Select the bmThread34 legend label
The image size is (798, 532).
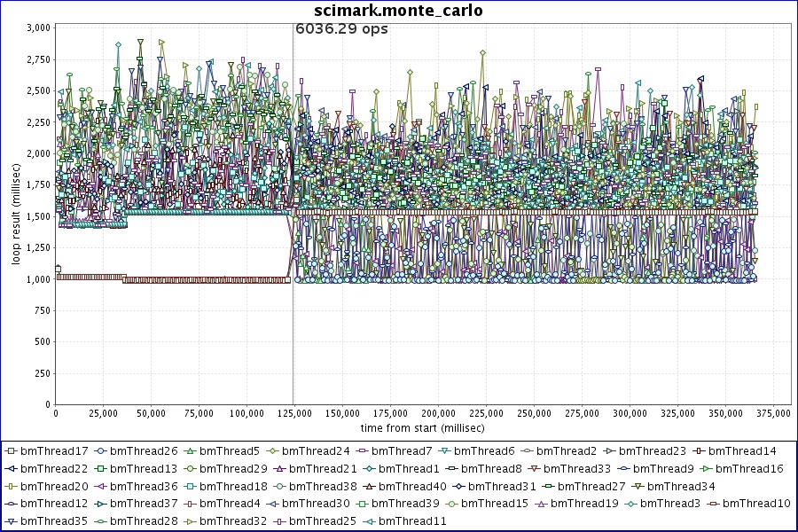point(682,487)
